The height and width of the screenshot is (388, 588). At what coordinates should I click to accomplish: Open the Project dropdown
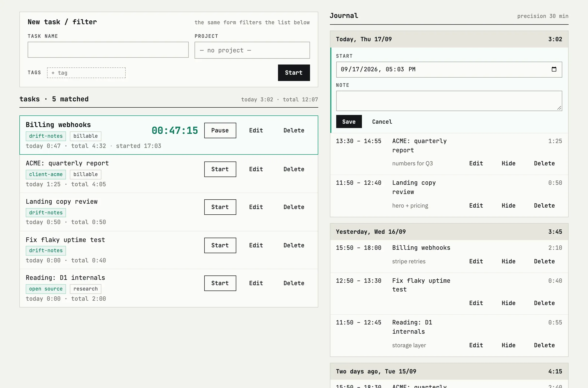pos(252,50)
